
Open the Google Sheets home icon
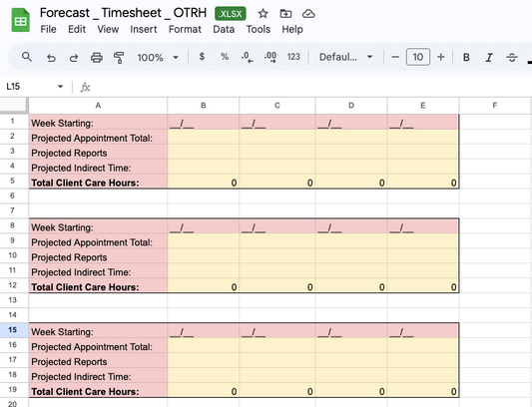[x=20, y=20]
